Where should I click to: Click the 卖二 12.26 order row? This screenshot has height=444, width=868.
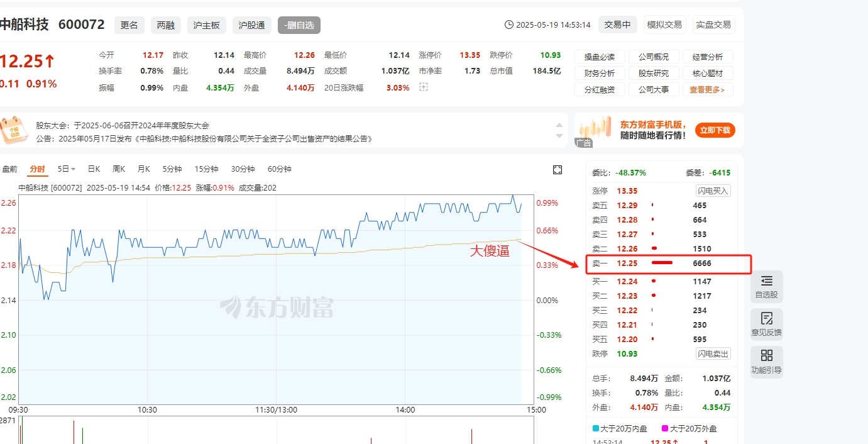pos(662,249)
